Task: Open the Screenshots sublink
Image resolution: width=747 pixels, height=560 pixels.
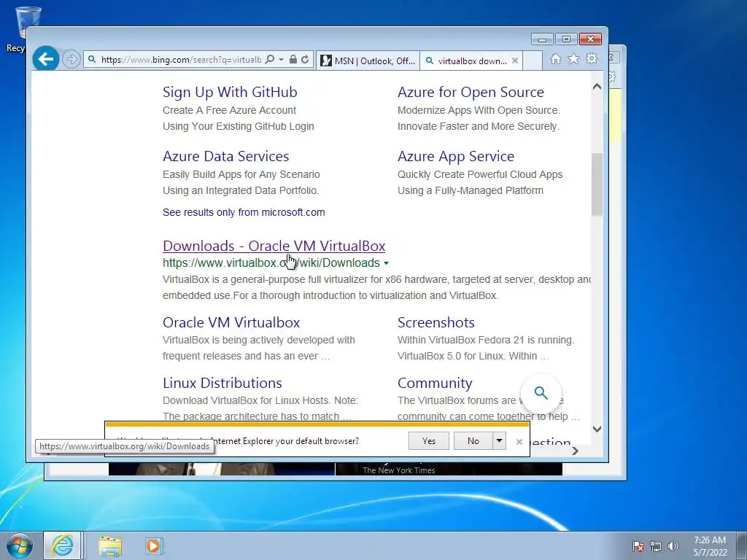Action: tap(436, 322)
